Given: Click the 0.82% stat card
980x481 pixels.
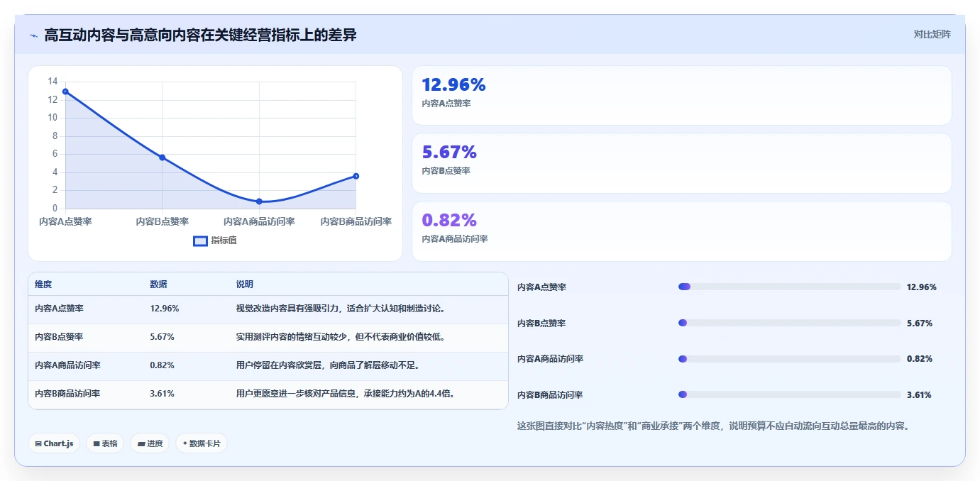Looking at the screenshot, I should tap(681, 231).
